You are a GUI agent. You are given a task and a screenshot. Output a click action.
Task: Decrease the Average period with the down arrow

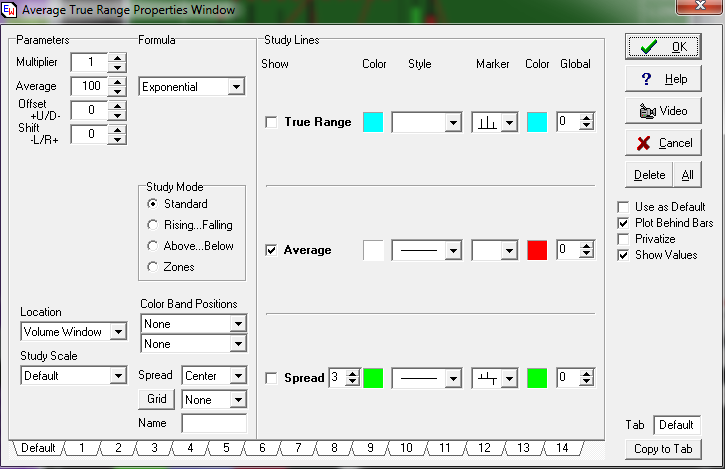click(117, 91)
